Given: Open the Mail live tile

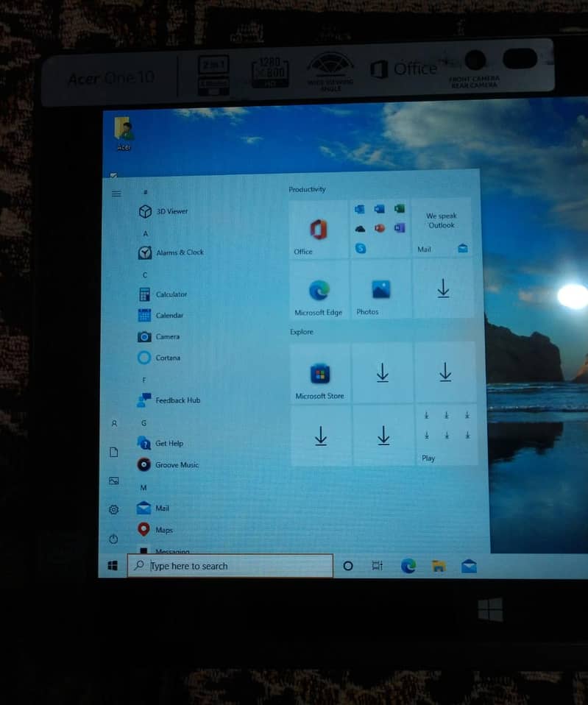Looking at the screenshot, I should click(442, 228).
